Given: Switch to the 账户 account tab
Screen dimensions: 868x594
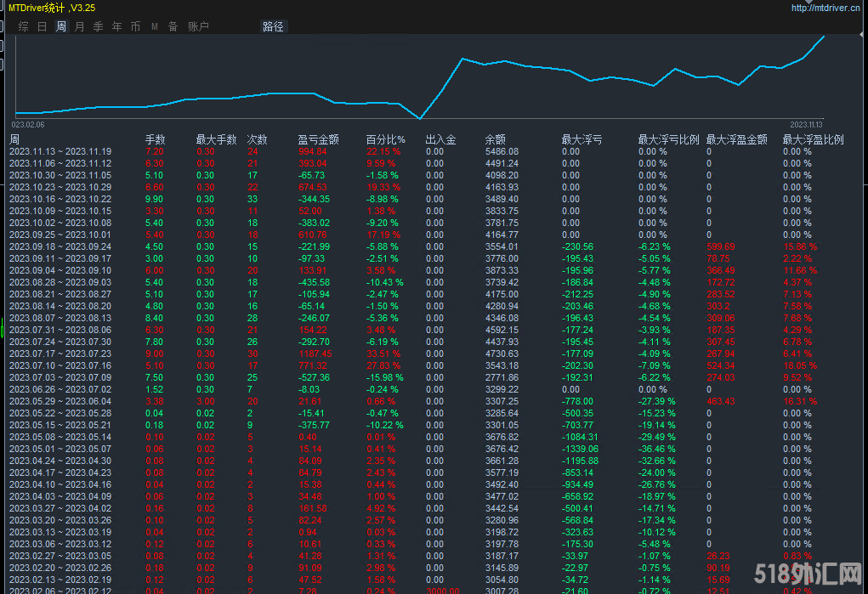Looking at the screenshot, I should [x=198, y=26].
